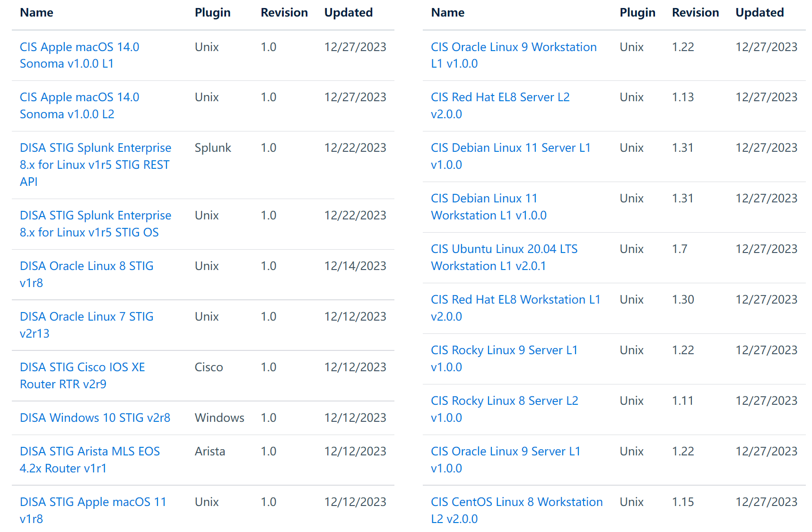Click the Plugin header in the right table
The image size is (812, 532).
point(637,13)
